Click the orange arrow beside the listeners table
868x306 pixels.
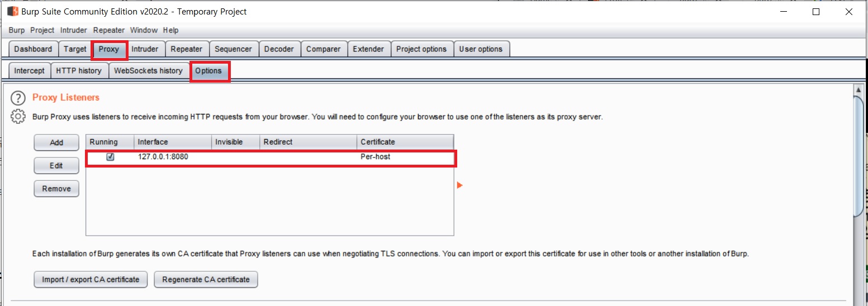(x=460, y=185)
